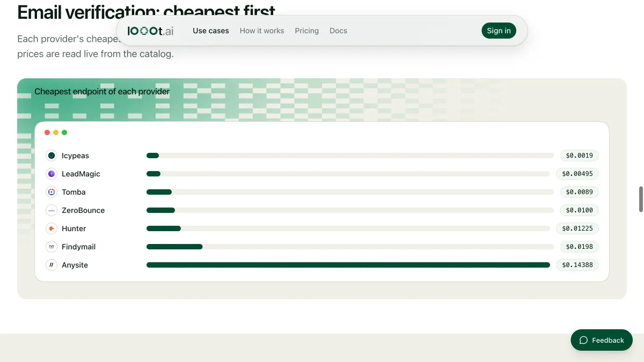
Task: Click the 1000t.ai logo in navbar
Action: (x=151, y=31)
